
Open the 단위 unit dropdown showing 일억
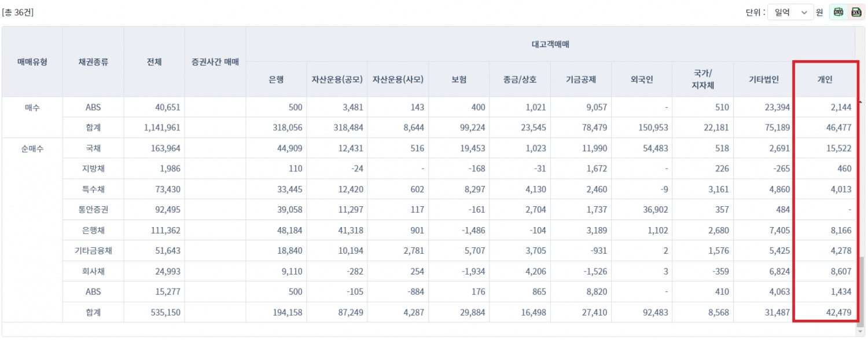[790, 12]
